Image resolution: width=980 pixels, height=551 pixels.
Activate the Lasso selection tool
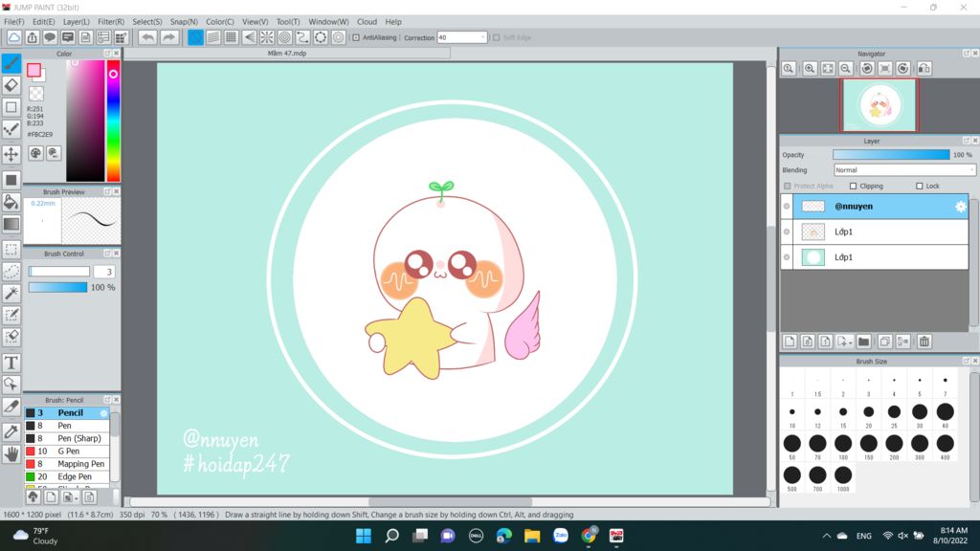coord(11,271)
